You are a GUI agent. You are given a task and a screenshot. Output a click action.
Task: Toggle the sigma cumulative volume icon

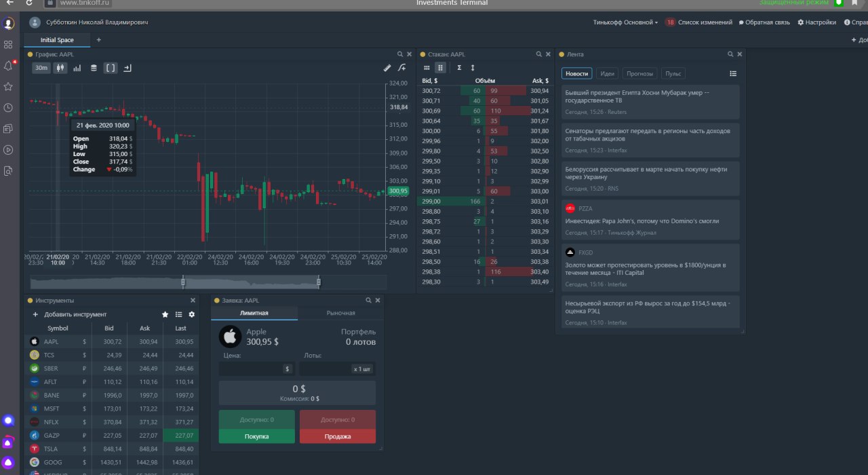pyautogui.click(x=459, y=68)
